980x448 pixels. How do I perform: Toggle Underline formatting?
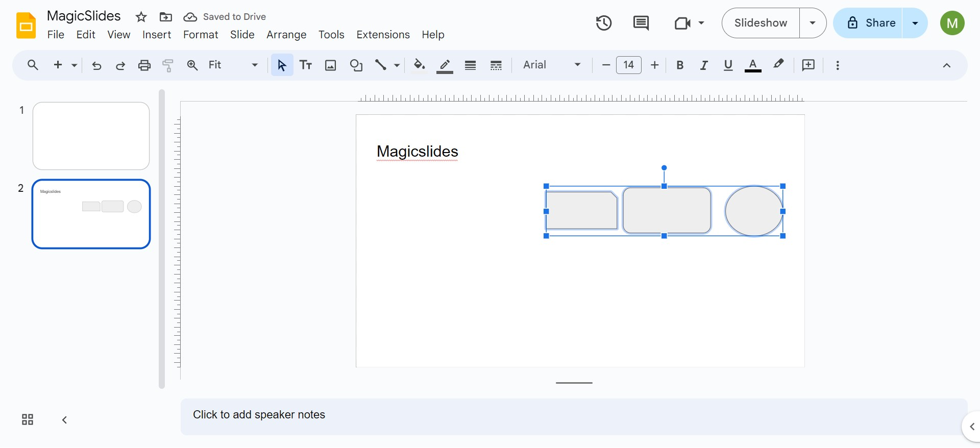[728, 65]
